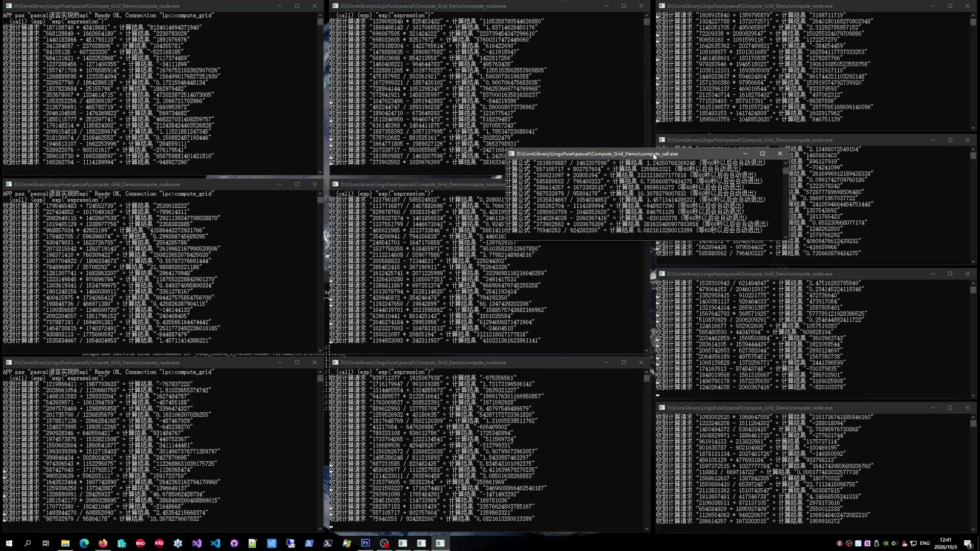This screenshot has height=551, width=980.
Task: Open the speaker volume tray icon
Action: (894, 543)
